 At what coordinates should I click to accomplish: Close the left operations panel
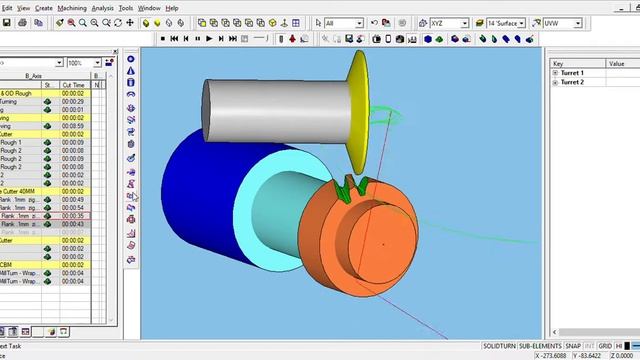pyautogui.click(x=116, y=51)
